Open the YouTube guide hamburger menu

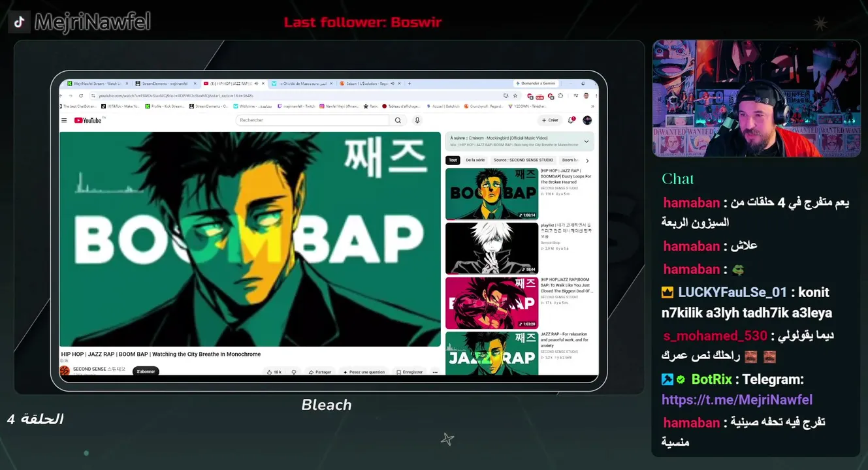click(x=64, y=120)
